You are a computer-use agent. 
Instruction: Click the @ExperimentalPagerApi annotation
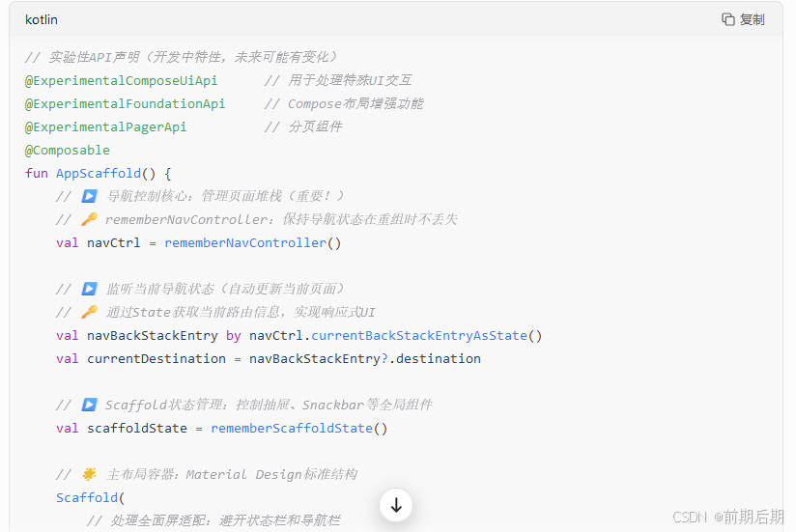105,126
